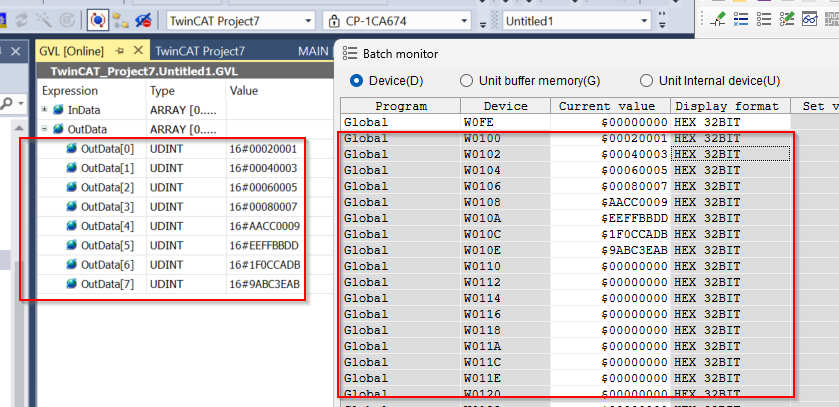Viewport: 839px width, 407px height.
Task: Click value 16#00060005 of OutData[2]
Action: pyautogui.click(x=263, y=187)
